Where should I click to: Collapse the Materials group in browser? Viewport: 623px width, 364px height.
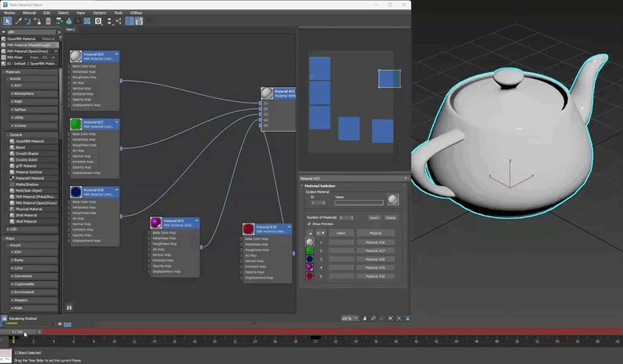[4, 72]
